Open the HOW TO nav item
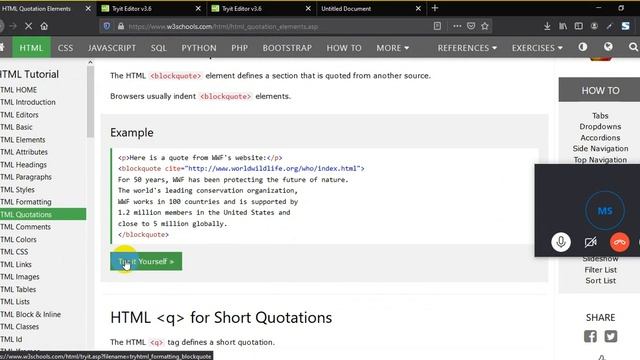Image resolution: width=640 pixels, height=360 pixels. [x=344, y=48]
